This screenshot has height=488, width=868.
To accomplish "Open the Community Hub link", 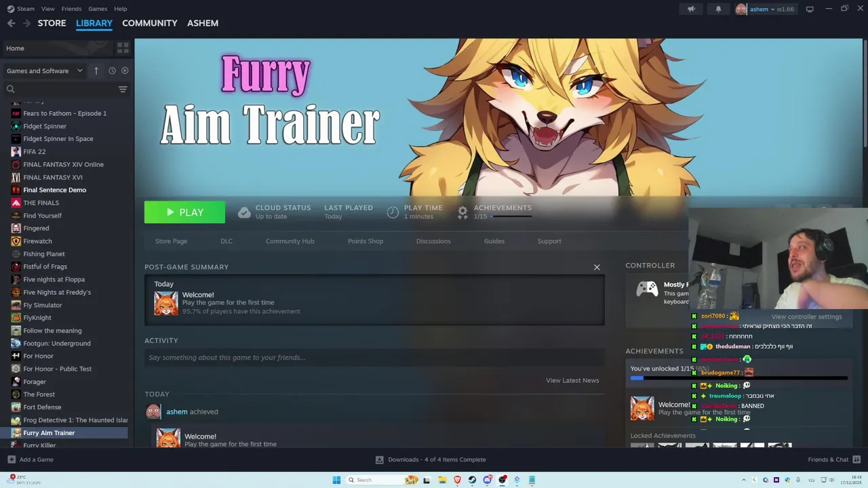I will pyautogui.click(x=290, y=241).
